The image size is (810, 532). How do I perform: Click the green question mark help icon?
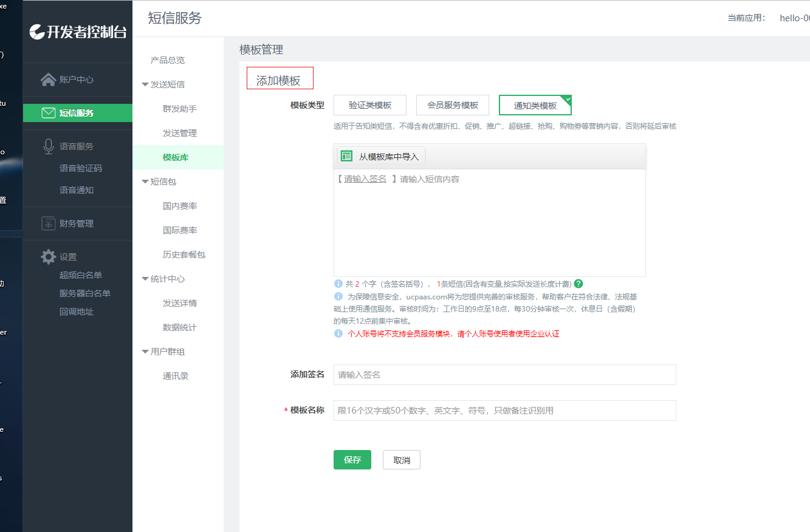click(x=578, y=284)
